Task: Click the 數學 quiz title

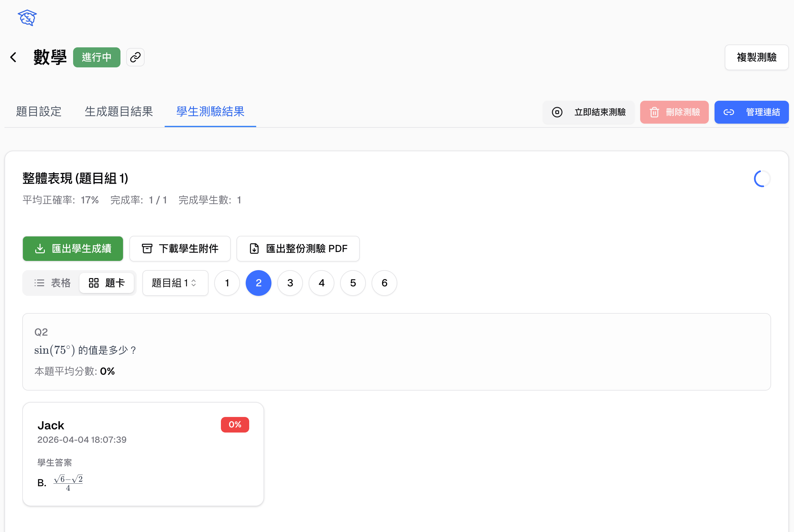Action: tap(50, 57)
